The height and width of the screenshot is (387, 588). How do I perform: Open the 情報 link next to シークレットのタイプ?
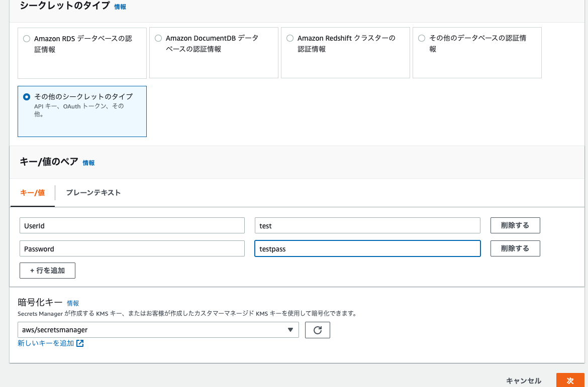coord(120,7)
